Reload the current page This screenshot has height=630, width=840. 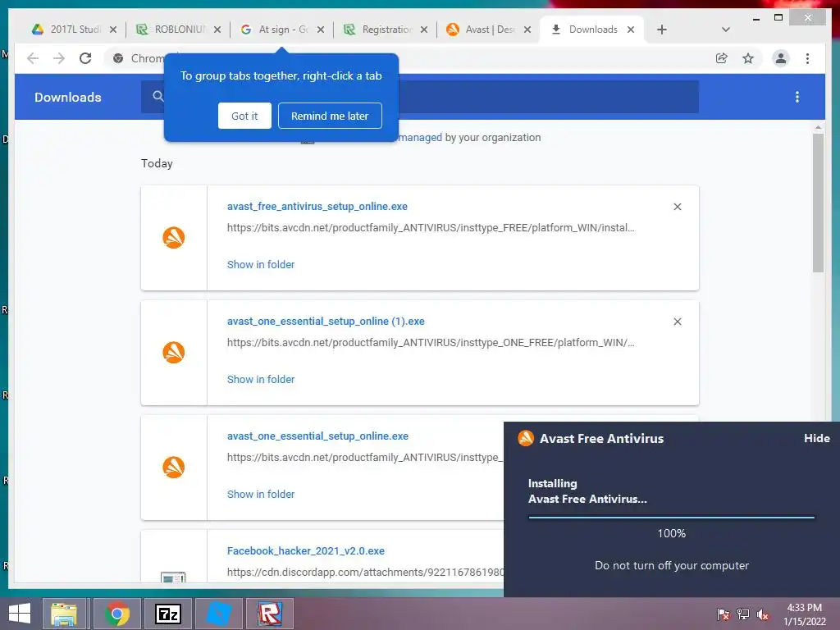(85, 58)
